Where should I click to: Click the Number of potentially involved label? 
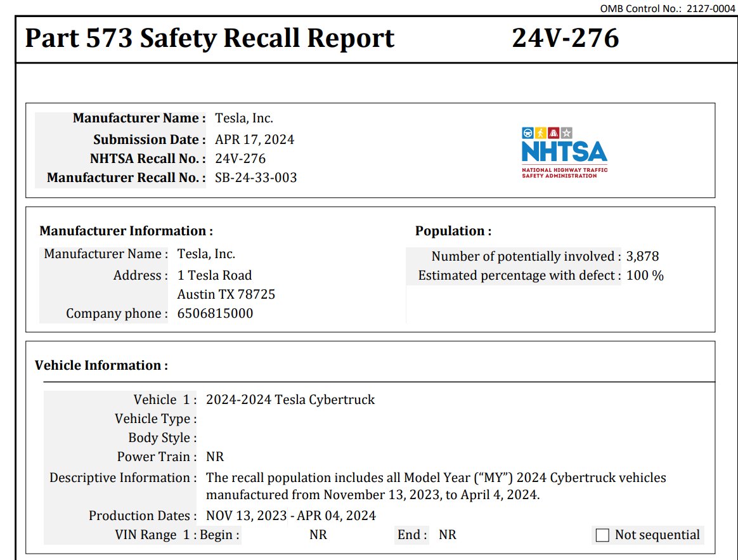[x=526, y=256]
